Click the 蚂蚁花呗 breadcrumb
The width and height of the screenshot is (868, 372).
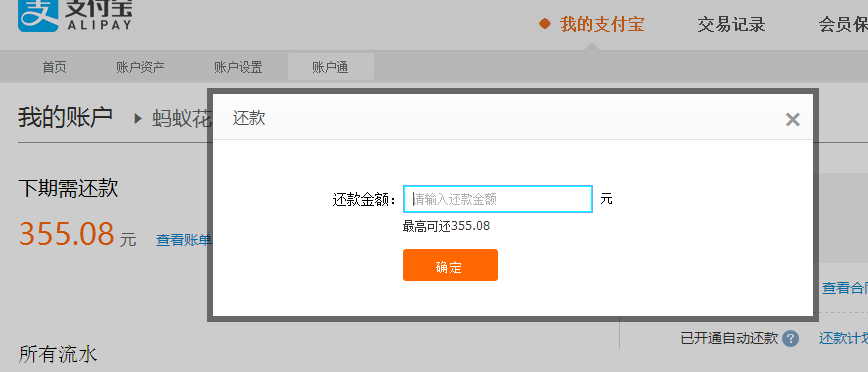182,119
